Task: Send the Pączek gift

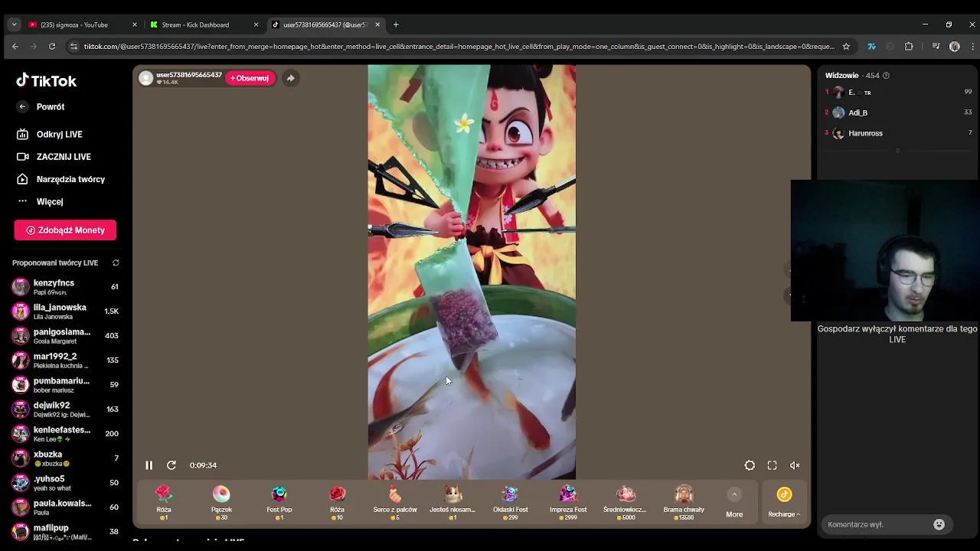Action: coord(221,503)
